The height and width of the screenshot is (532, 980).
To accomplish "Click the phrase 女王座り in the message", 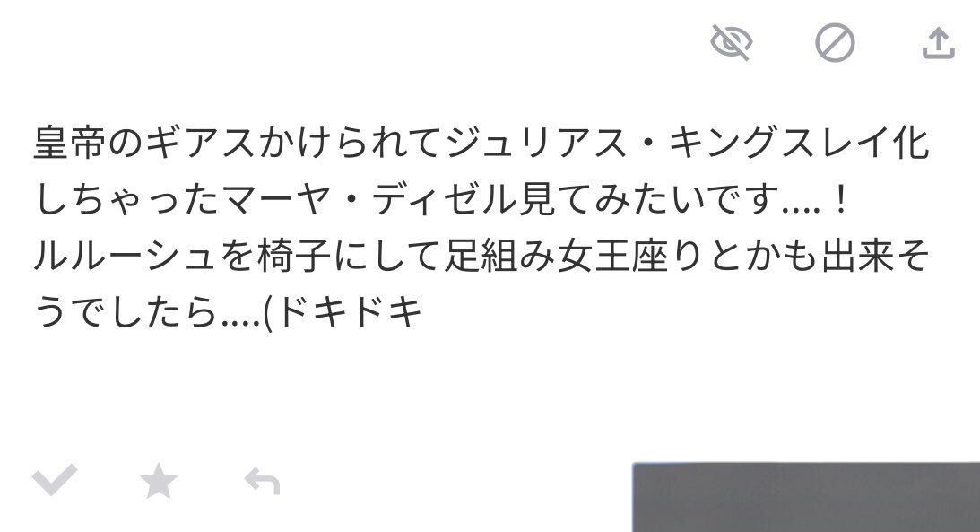I will [631, 257].
